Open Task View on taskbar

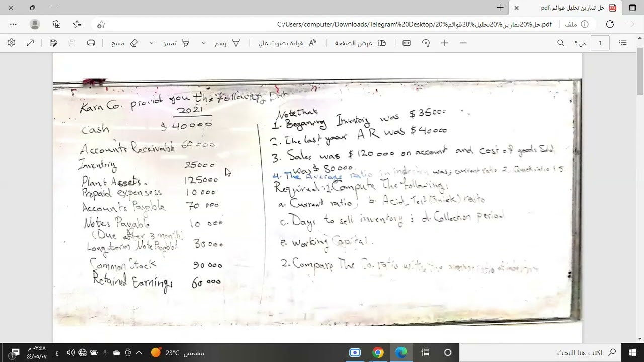click(425, 352)
